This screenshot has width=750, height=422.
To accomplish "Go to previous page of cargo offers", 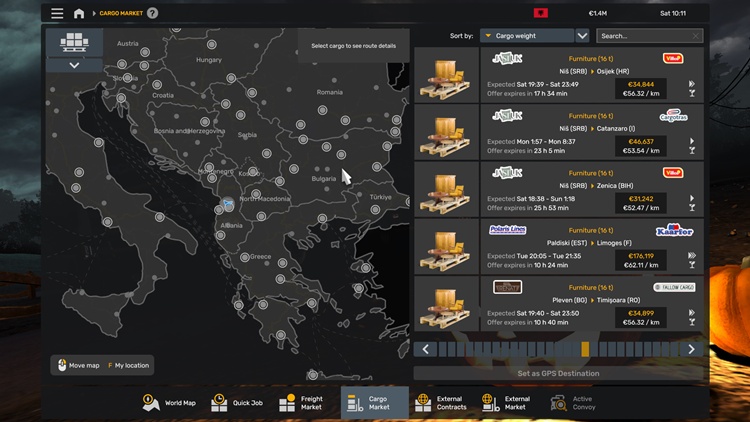I will point(426,349).
